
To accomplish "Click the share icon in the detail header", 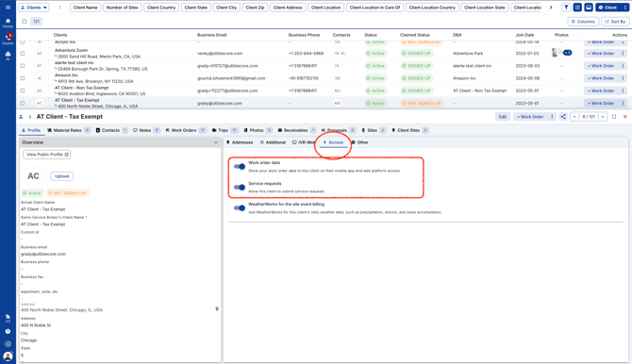I will coord(563,117).
